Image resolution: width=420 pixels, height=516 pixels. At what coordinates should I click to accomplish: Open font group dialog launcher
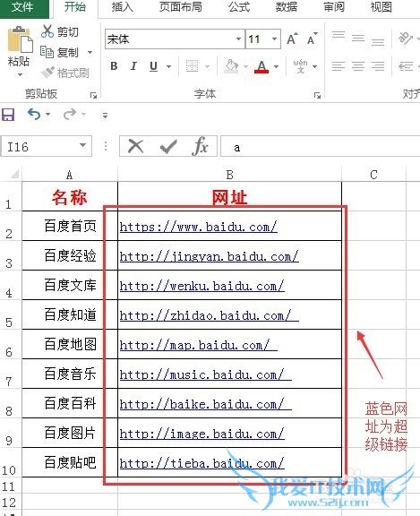coord(317,96)
